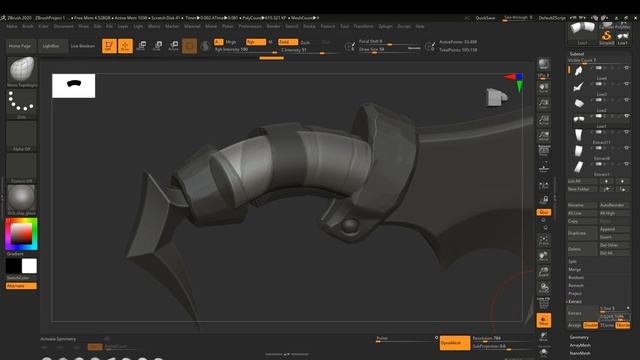The width and height of the screenshot is (640, 360).
Task: Expand the NanoMesh palette
Action: [x=580, y=353]
